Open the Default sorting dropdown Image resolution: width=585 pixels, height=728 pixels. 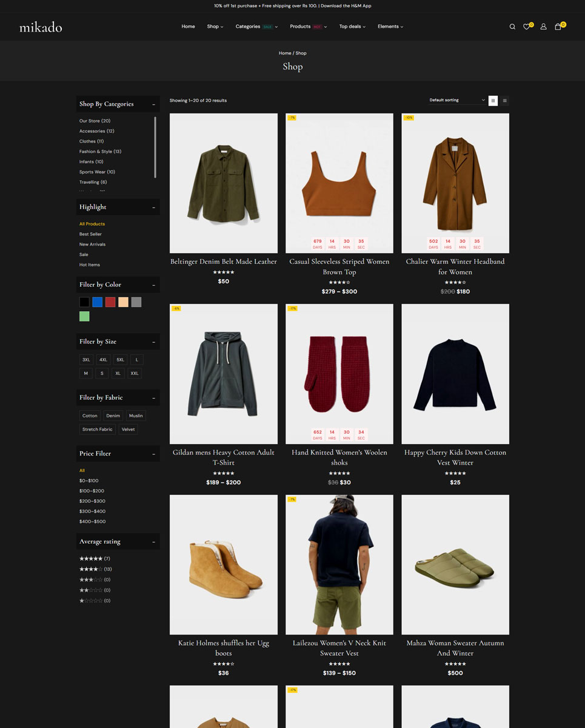pyautogui.click(x=457, y=100)
